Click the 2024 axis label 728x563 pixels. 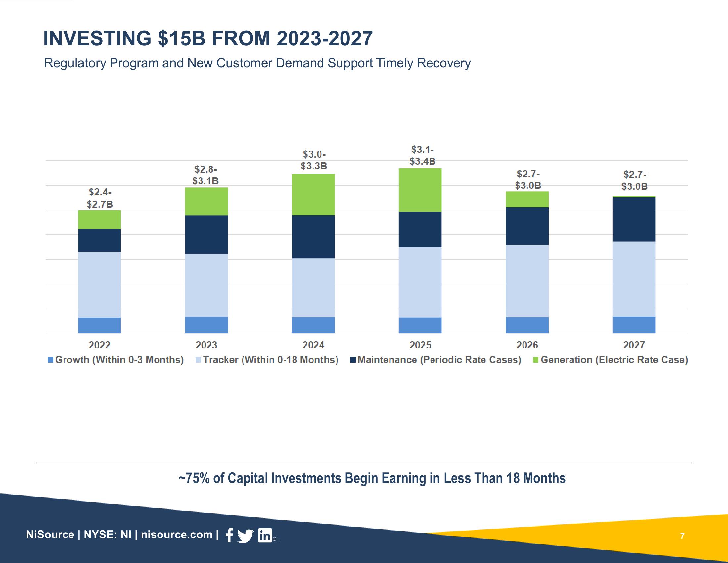(x=313, y=345)
